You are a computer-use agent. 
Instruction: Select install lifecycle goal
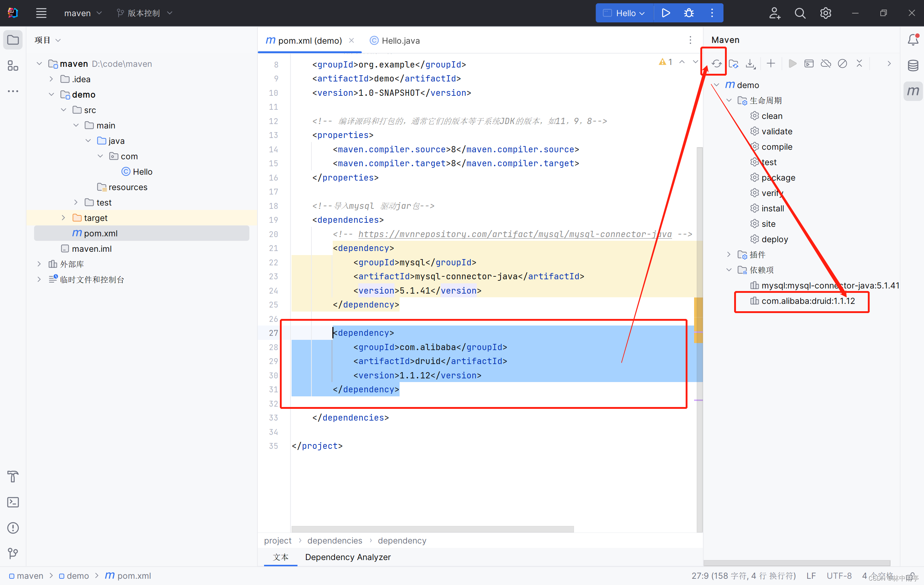click(x=767, y=208)
